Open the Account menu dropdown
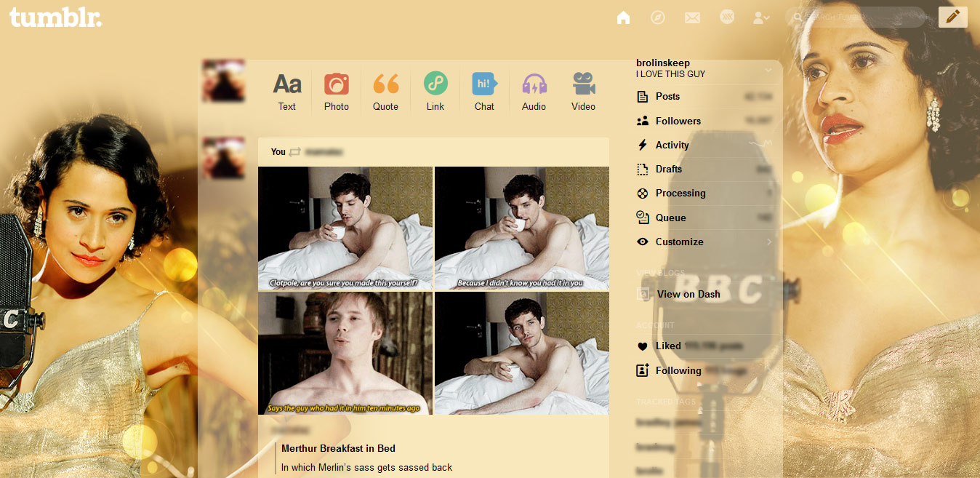 761,17
